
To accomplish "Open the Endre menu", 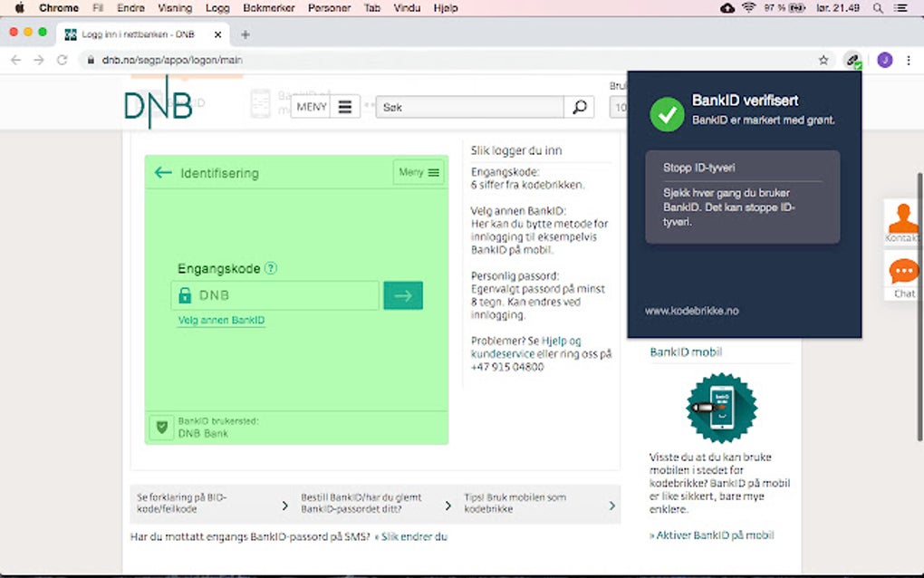I will tap(130, 8).
